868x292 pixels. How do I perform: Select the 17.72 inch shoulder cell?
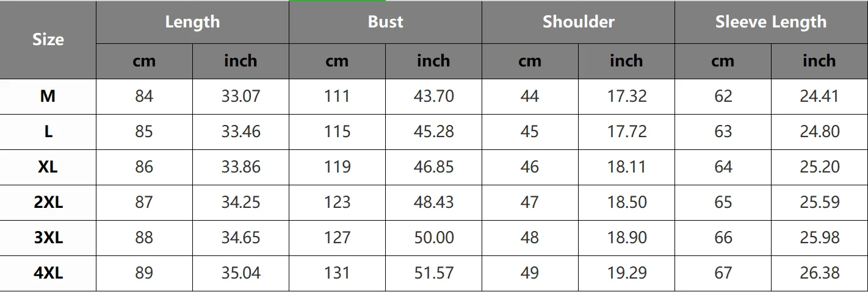click(626, 132)
